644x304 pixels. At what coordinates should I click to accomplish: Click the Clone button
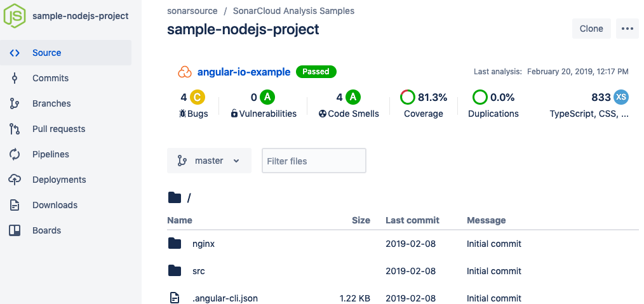pos(591,29)
